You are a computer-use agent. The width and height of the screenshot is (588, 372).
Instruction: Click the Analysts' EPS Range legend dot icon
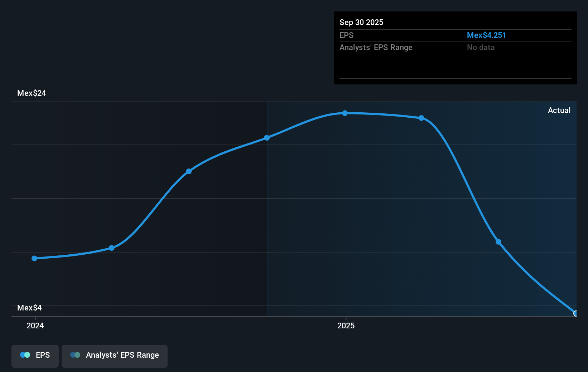click(x=75, y=355)
